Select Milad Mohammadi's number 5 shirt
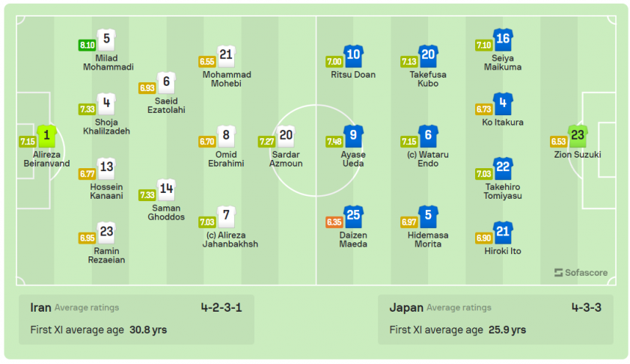 [106, 40]
